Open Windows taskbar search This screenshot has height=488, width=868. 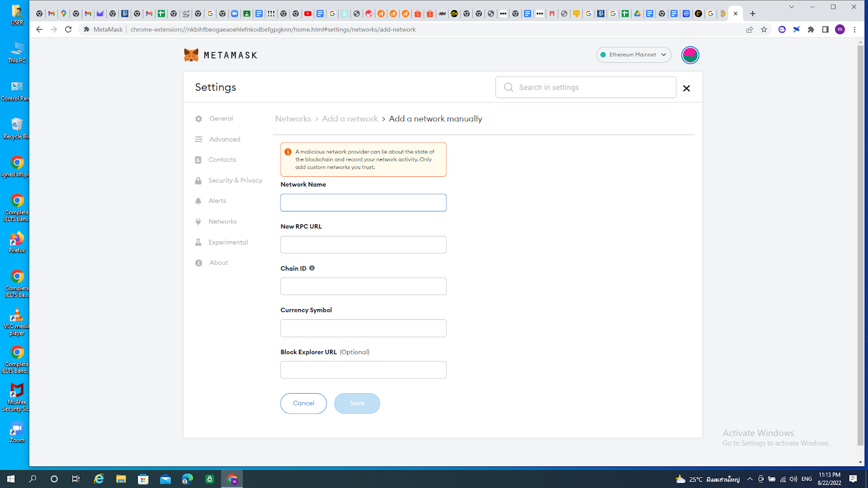tap(33, 479)
